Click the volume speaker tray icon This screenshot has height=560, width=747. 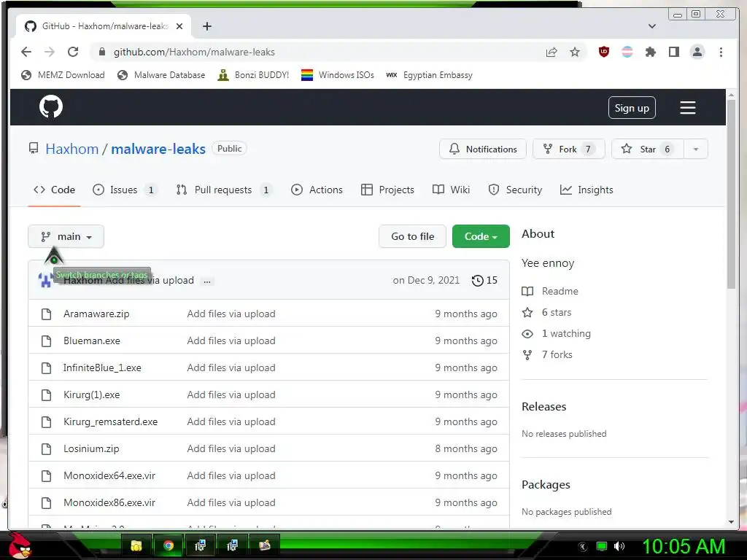[619, 546]
